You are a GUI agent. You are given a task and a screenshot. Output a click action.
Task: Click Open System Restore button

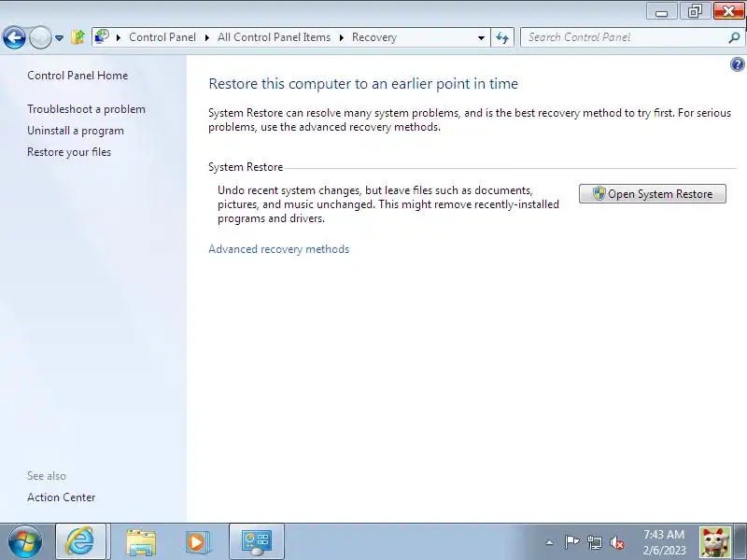click(652, 194)
